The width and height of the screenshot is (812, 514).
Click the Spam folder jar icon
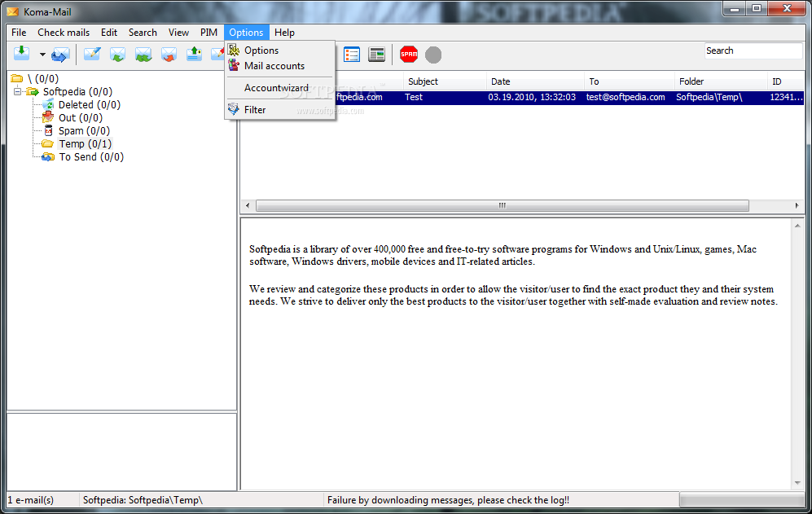click(x=48, y=130)
